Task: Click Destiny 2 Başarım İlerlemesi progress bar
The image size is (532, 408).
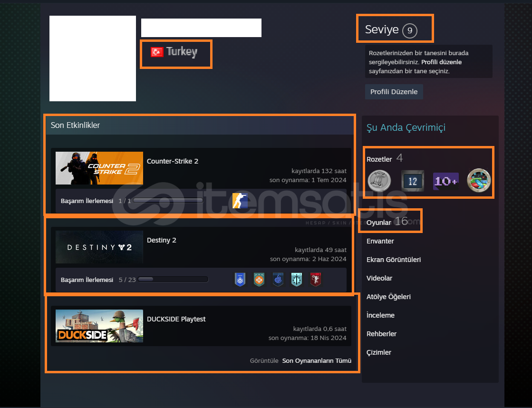Action: coord(173,279)
